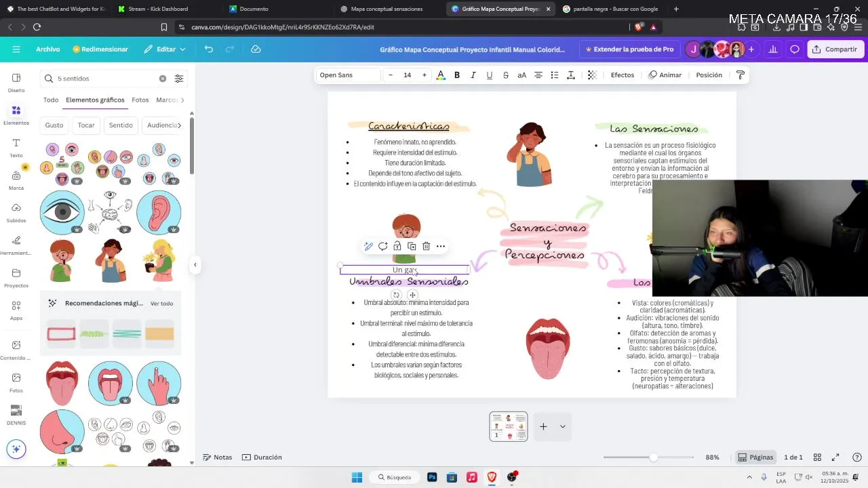The width and height of the screenshot is (868, 488).
Task: Open the Proyectos sidebar panel
Action: click(x=16, y=278)
